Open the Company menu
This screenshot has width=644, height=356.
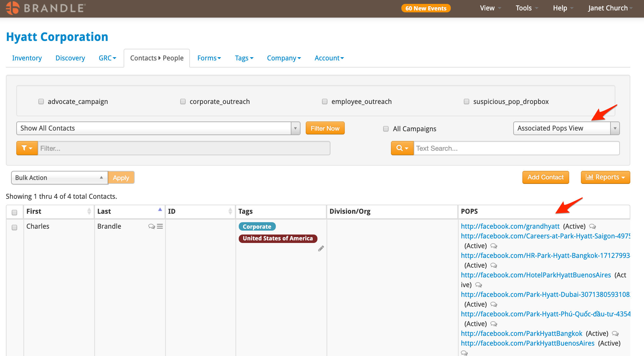tap(284, 58)
